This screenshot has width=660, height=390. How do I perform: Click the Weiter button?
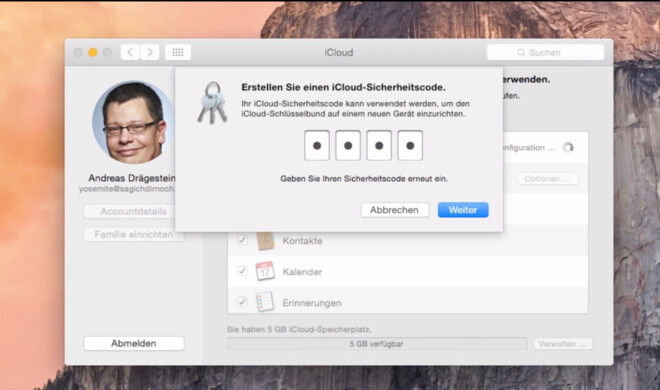[x=463, y=210]
